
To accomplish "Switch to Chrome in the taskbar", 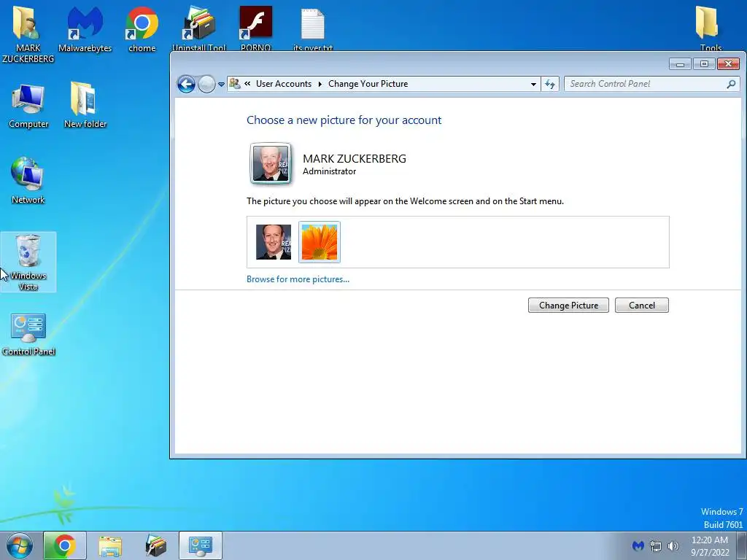I will click(x=65, y=545).
